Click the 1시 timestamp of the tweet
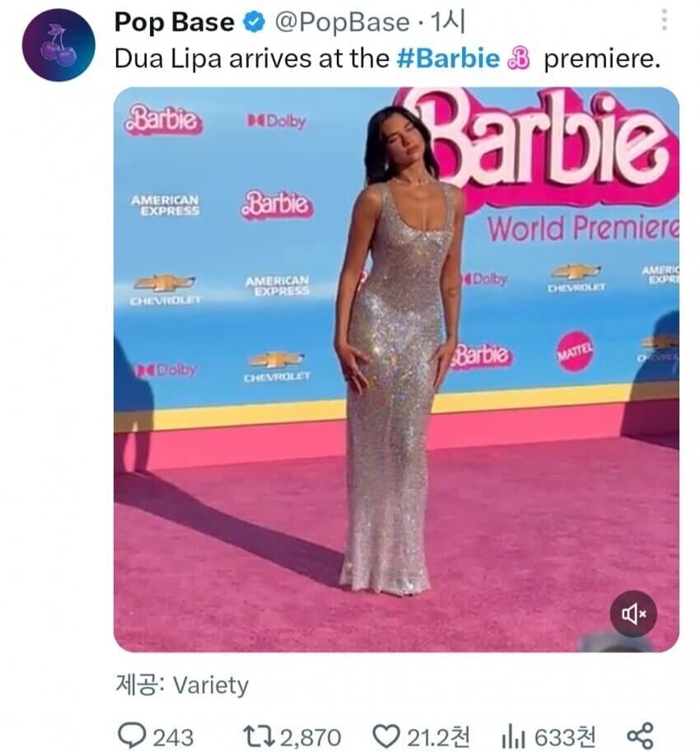Image resolution: width=700 pixels, height=752 pixels. tap(448, 21)
